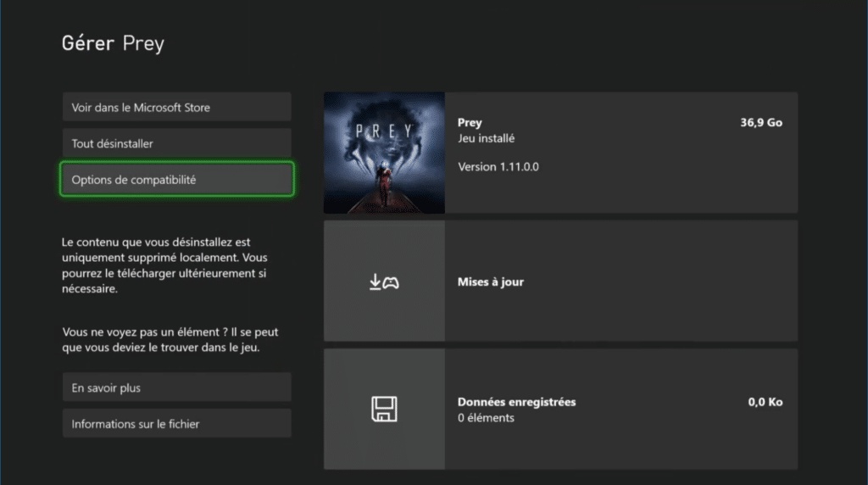Open Options de compatibilité
The height and width of the screenshot is (485, 868).
(176, 180)
